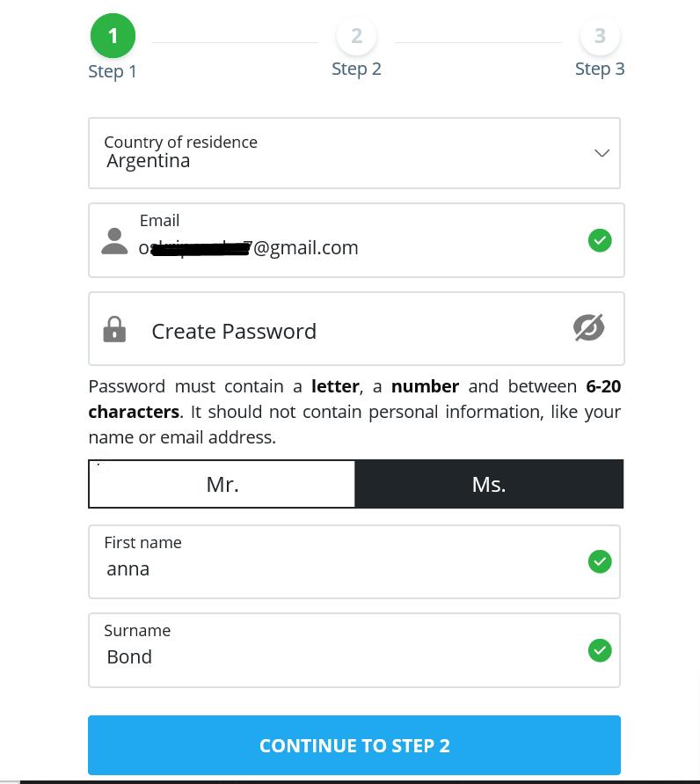This screenshot has width=700, height=784.
Task: Focus the Create Password field
Action: (x=356, y=329)
